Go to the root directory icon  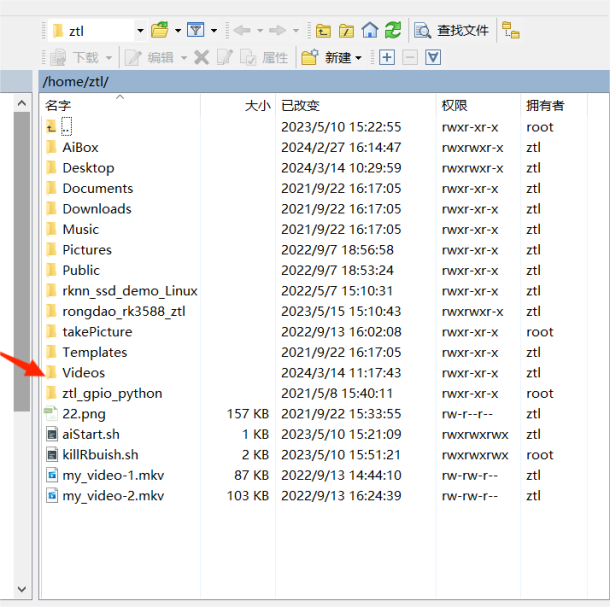[x=346, y=30]
